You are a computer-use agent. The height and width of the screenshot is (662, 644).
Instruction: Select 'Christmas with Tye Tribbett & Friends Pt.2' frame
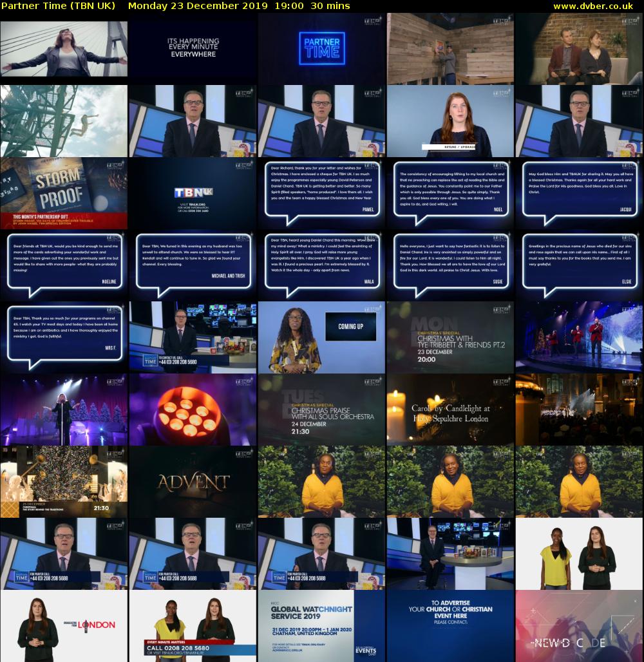[451, 337]
